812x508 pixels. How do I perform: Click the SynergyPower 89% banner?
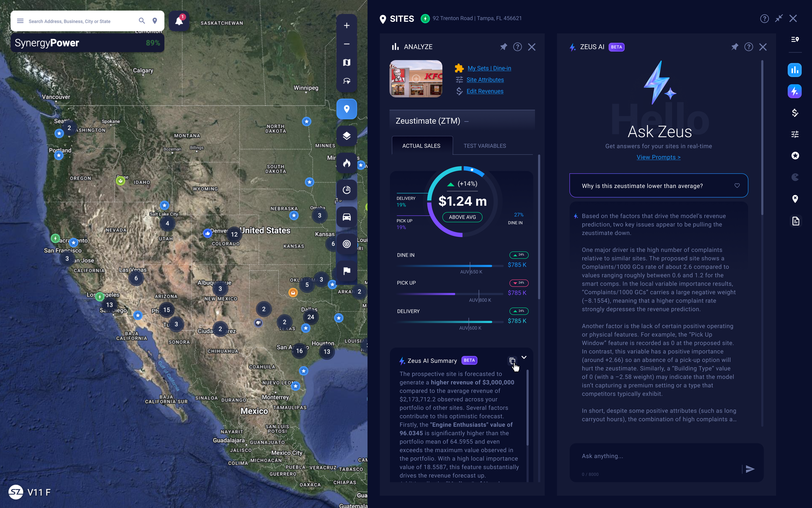(x=87, y=43)
